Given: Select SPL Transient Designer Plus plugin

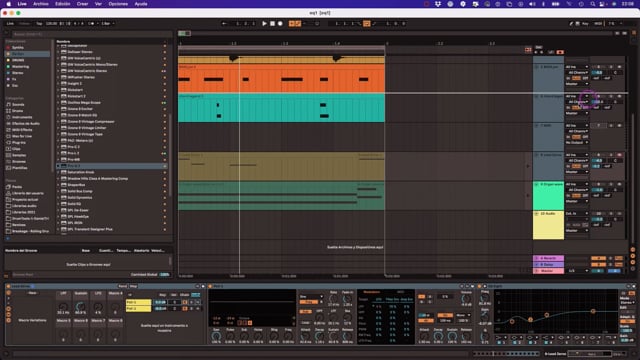Looking at the screenshot, I should [90, 229].
